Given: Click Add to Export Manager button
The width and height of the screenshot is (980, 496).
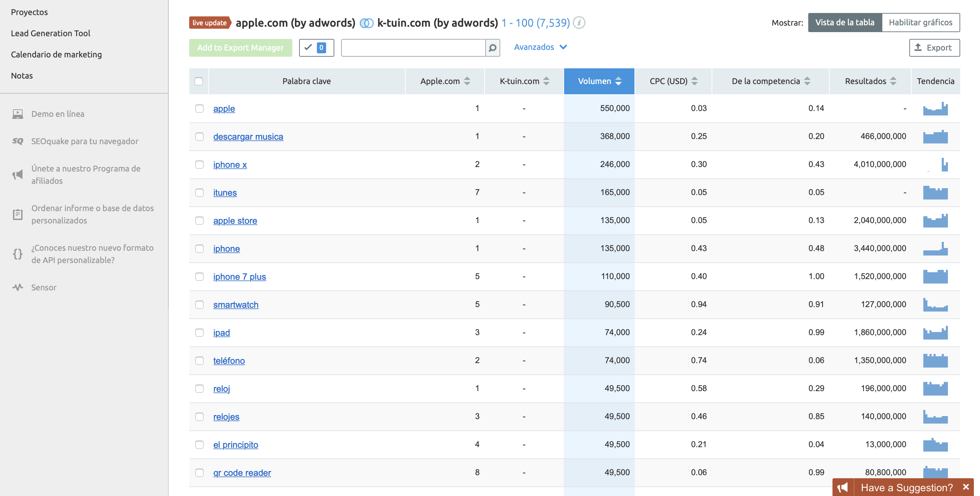Looking at the screenshot, I should tap(240, 47).
